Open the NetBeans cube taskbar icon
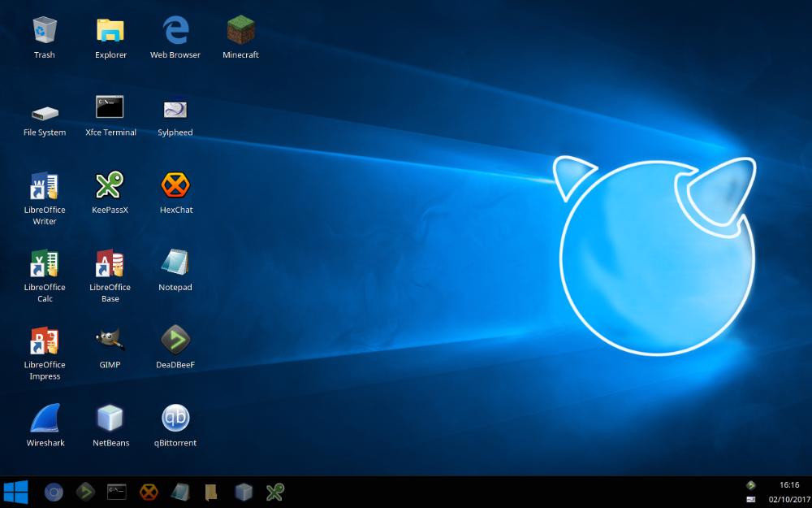The image size is (812, 508). click(x=244, y=492)
